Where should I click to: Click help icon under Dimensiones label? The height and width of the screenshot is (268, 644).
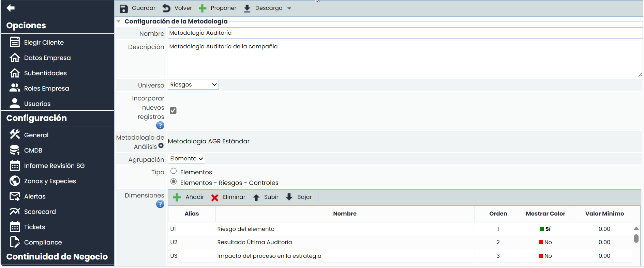[x=160, y=204]
